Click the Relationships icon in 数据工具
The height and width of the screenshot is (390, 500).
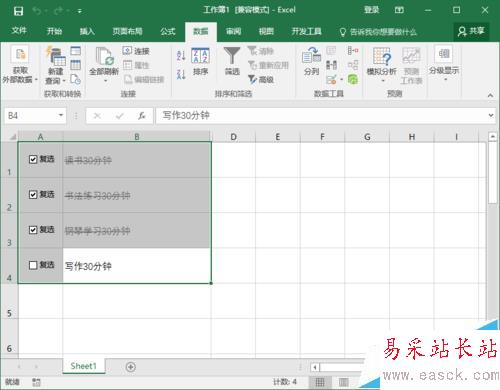(x=353, y=65)
